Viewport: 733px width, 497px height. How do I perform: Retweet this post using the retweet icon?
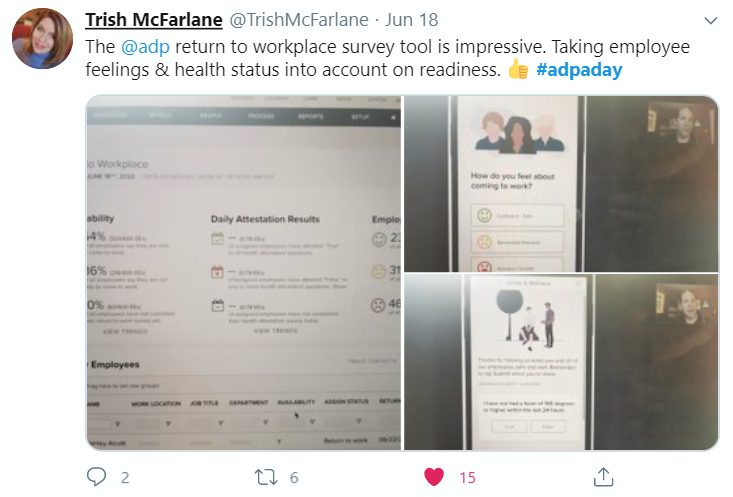coord(266,477)
